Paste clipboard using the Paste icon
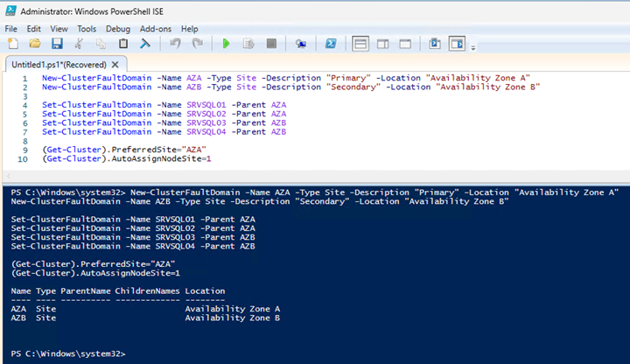The width and height of the screenshot is (630, 364). [123, 44]
